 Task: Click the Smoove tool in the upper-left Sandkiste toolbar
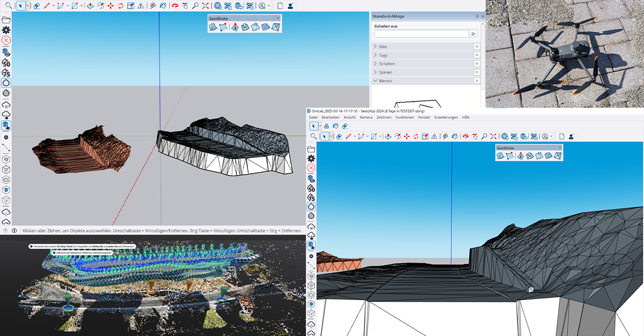pyautogui.click(x=235, y=27)
